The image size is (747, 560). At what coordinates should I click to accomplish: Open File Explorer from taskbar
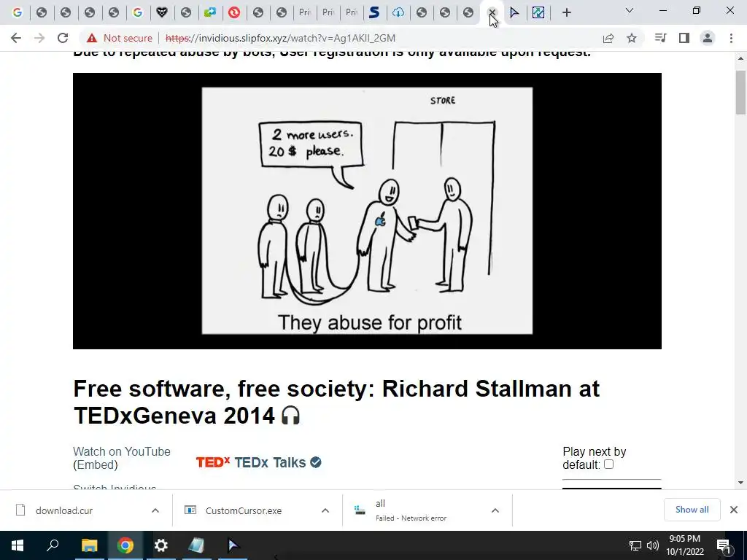click(89, 545)
